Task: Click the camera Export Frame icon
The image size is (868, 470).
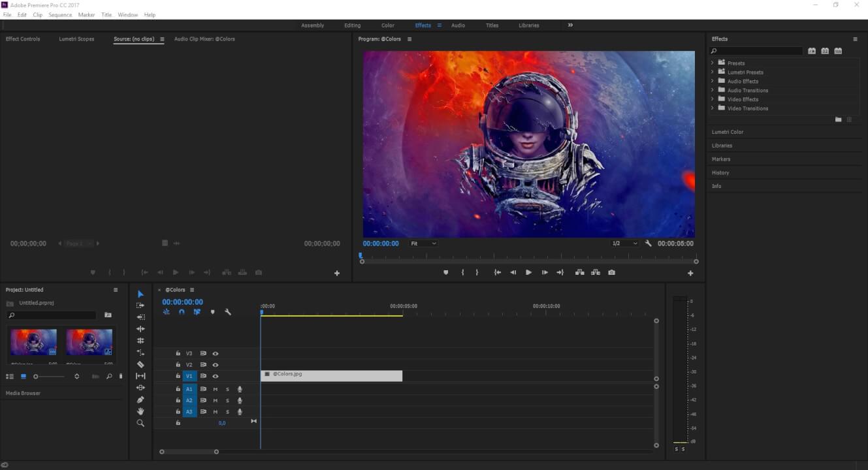Action: click(x=611, y=272)
